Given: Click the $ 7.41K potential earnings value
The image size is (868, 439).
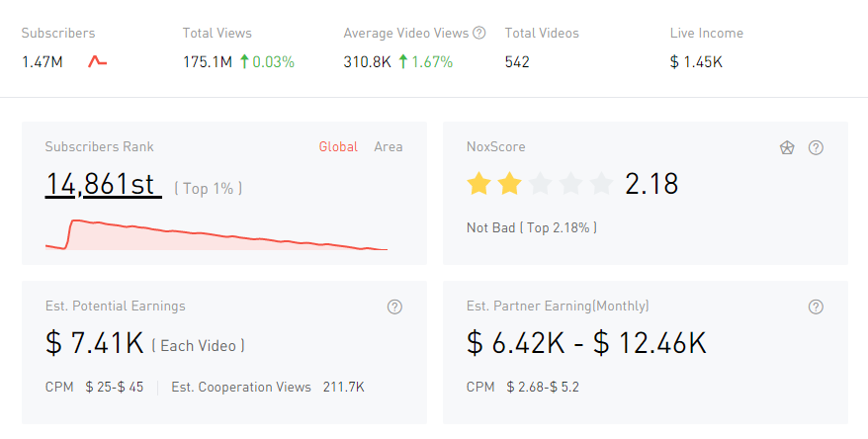Looking at the screenshot, I should coord(95,343).
